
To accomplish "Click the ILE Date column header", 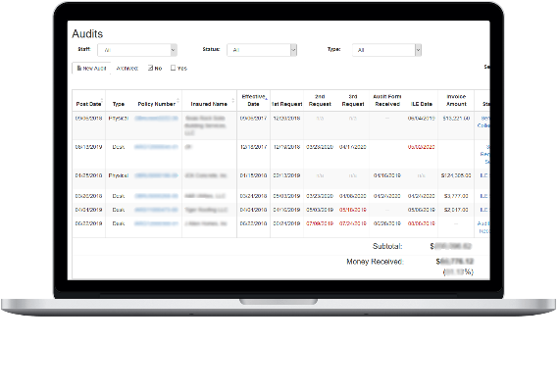I will click(x=422, y=104).
